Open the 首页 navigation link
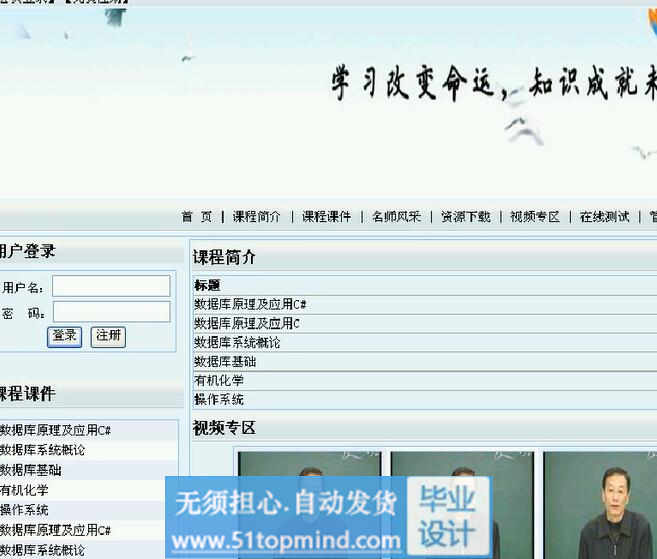657x559 pixels. [197, 217]
